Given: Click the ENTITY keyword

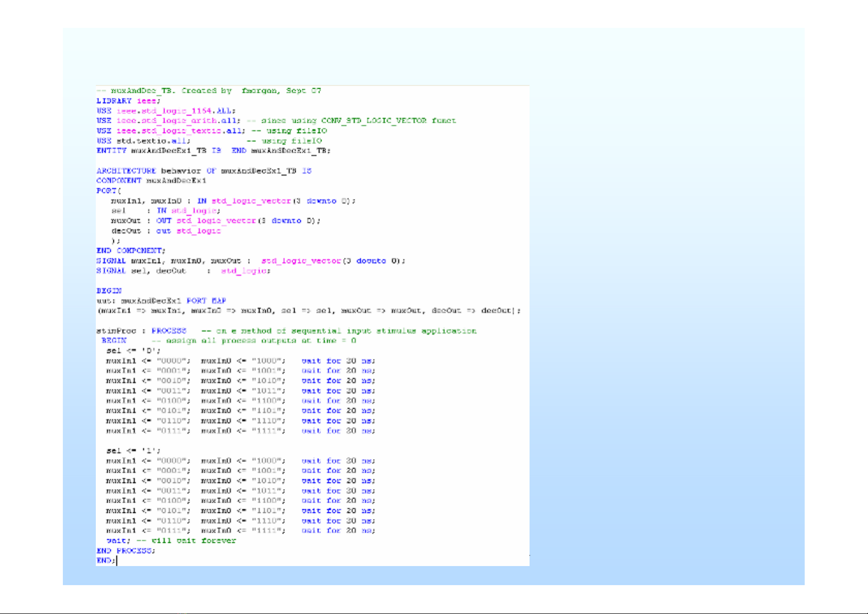Looking at the screenshot, I should (111, 151).
